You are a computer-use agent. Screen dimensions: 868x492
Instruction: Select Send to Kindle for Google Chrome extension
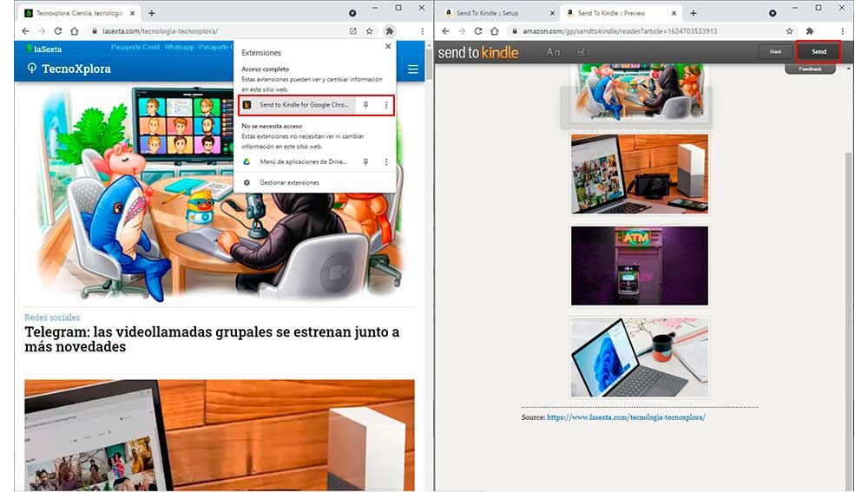298,105
